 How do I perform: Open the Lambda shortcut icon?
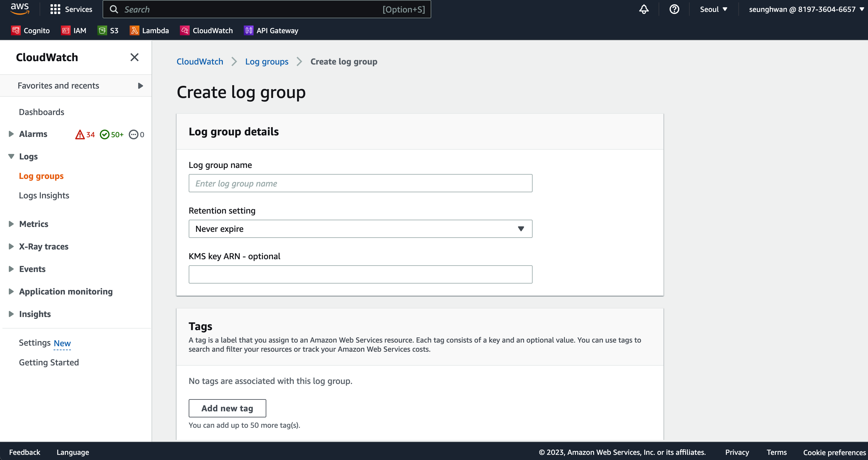tap(134, 31)
